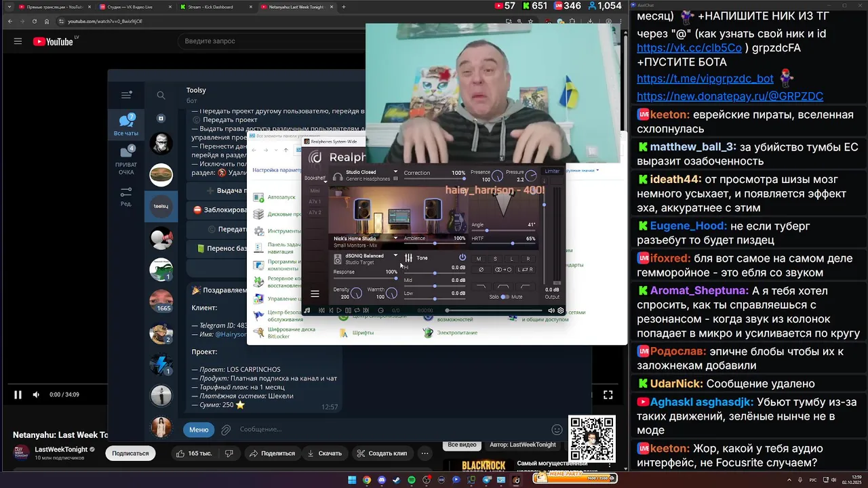
Task: Click the Скачать download button
Action: 324,453
